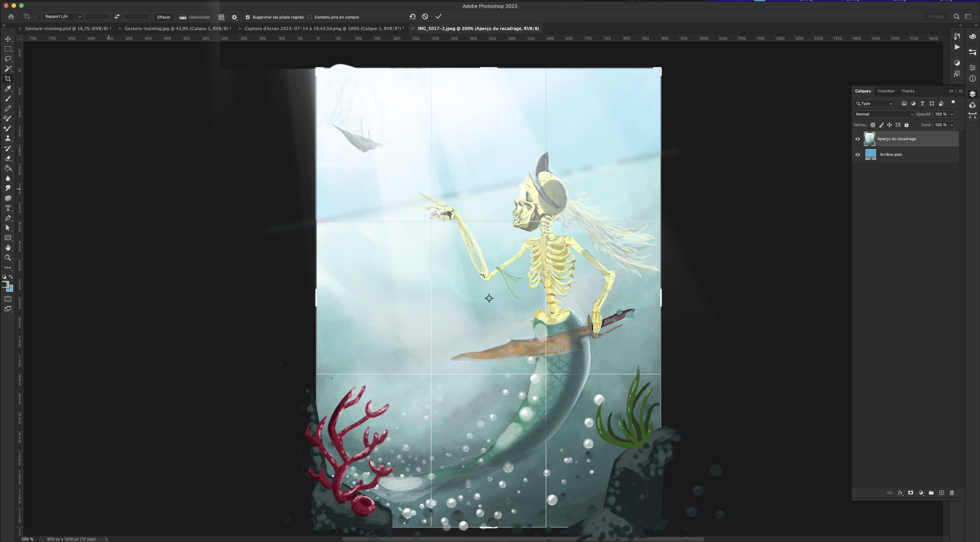Select the Blur drop tool
The image size is (980, 542).
point(8,178)
